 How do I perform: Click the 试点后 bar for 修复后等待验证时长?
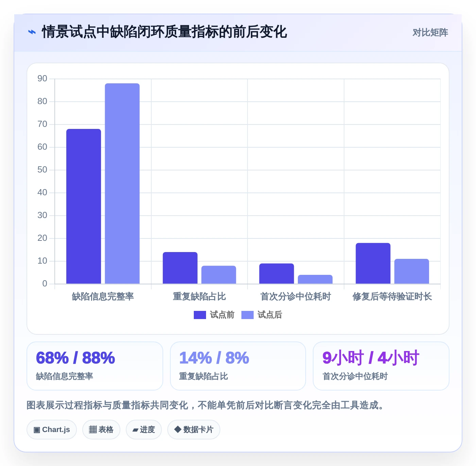coord(412,271)
